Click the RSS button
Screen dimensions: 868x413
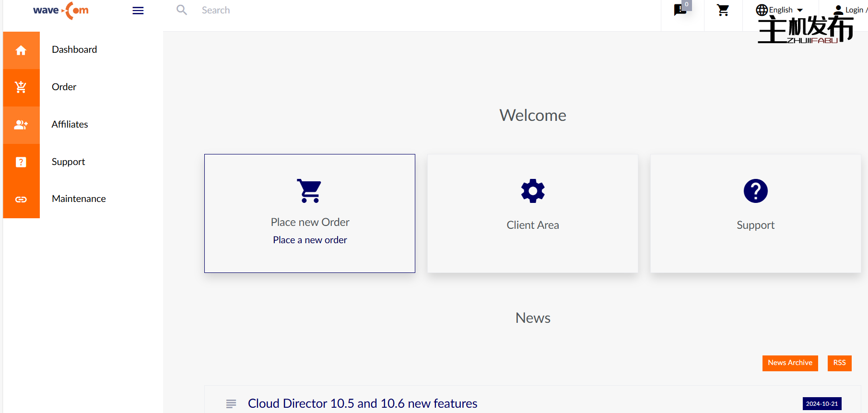(x=839, y=363)
